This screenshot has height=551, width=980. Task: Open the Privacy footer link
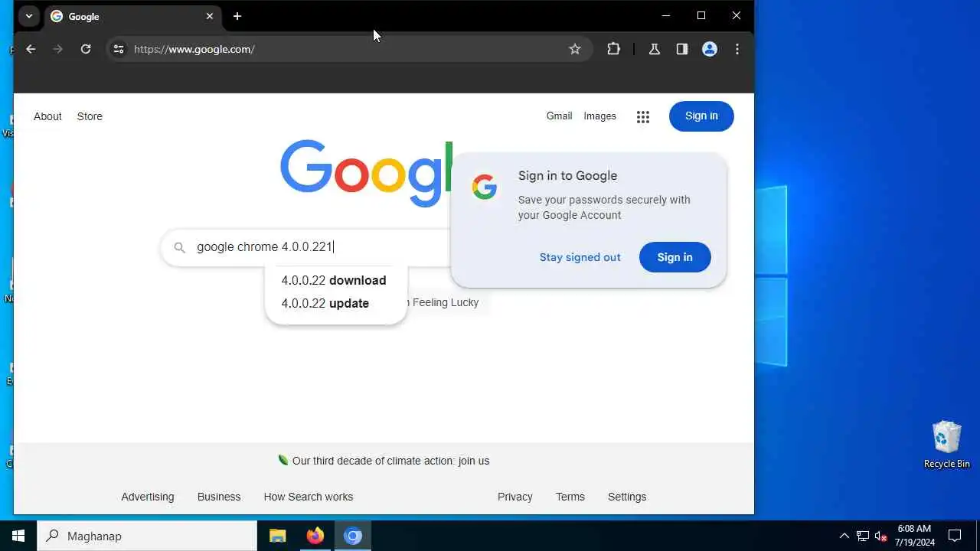[x=515, y=497]
